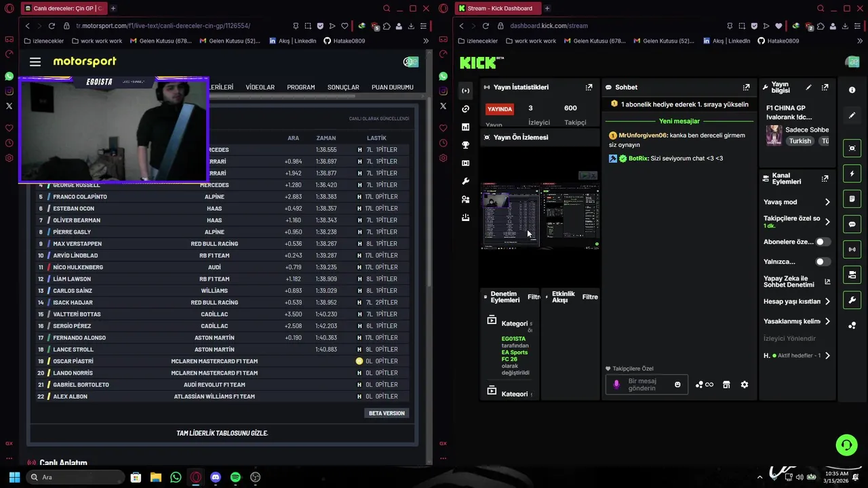The height and width of the screenshot is (488, 868).
Task: Click MrUnforgiven06 username in chat
Action: pos(643,136)
